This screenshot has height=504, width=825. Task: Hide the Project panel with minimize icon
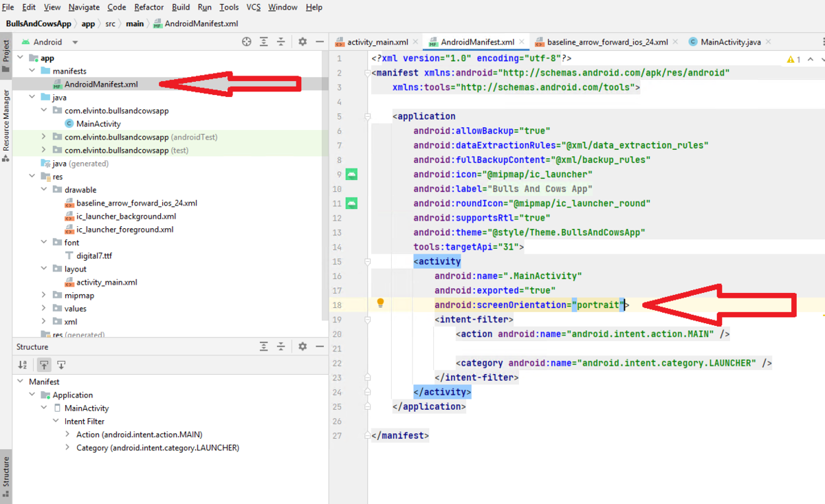[x=320, y=42]
